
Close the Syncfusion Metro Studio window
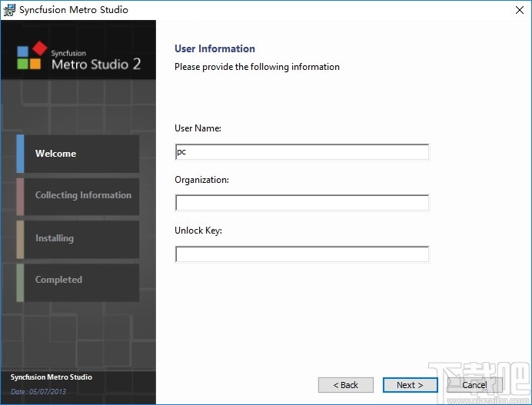click(x=514, y=10)
